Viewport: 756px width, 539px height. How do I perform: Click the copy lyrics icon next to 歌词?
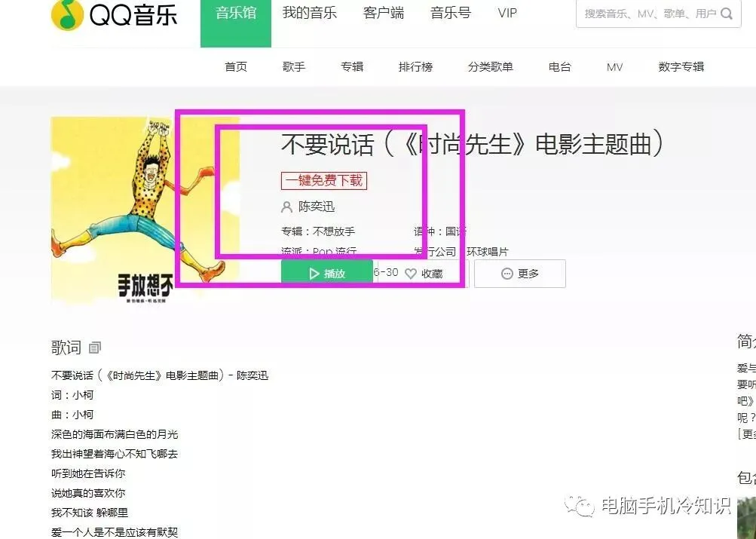coord(95,347)
